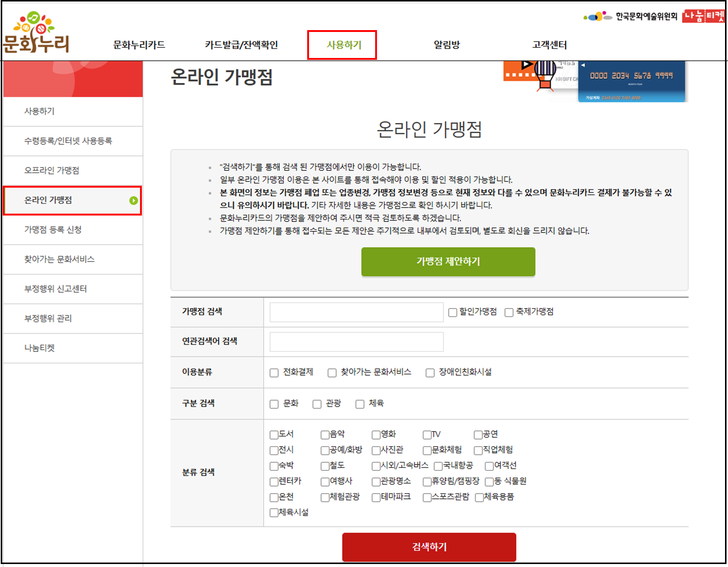Click the 나눔티켓 red logo icon

[703, 16]
